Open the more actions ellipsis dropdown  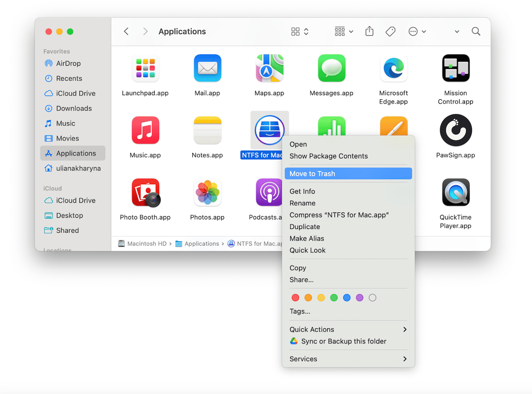tap(417, 32)
